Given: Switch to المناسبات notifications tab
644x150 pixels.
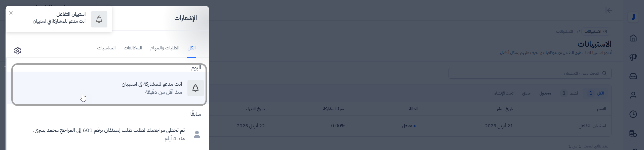Looking at the screenshot, I should (x=106, y=48).
